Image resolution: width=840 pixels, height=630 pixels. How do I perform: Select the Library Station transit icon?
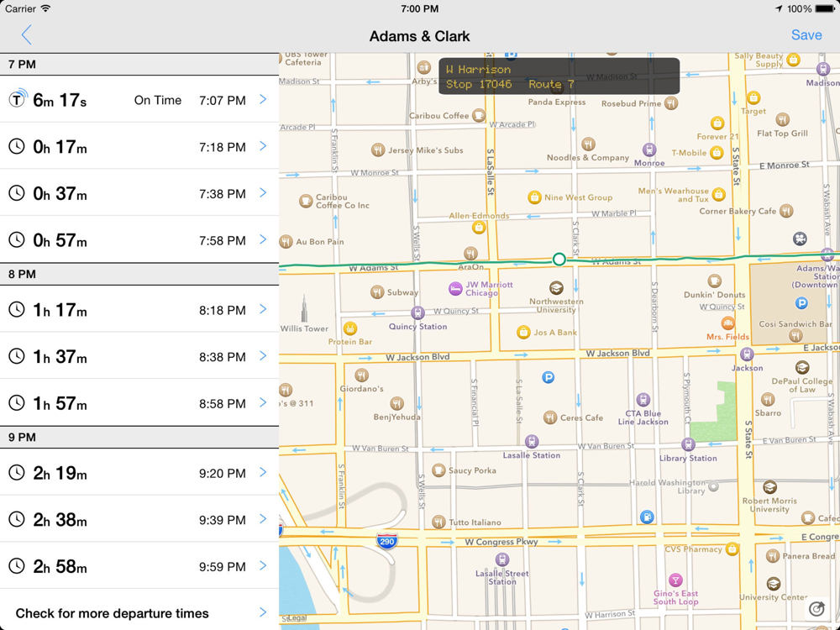point(688,444)
